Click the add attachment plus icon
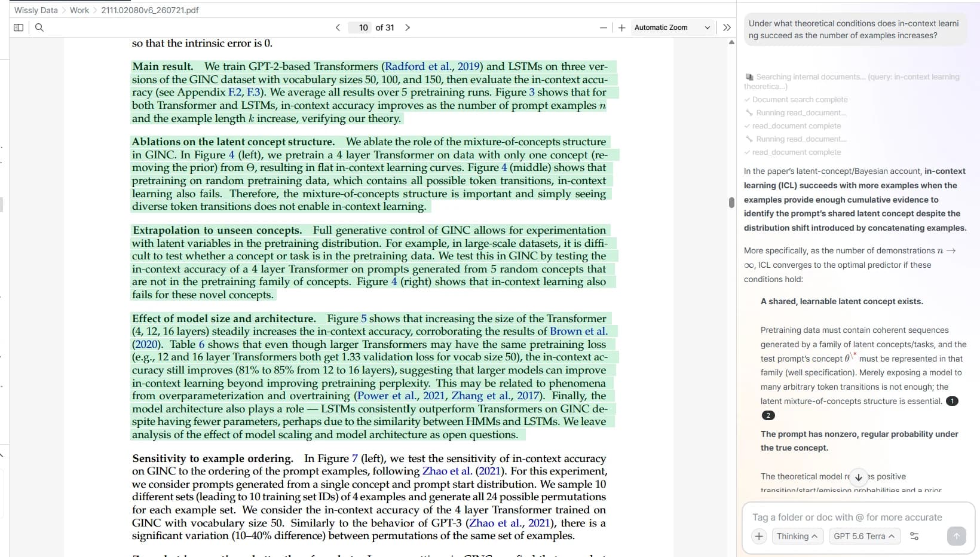The height and width of the screenshot is (557, 980). pyautogui.click(x=759, y=536)
